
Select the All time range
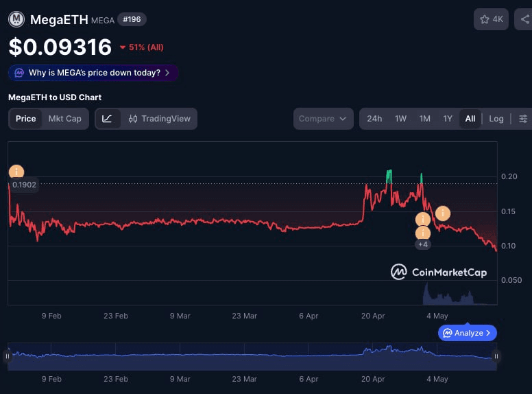point(470,119)
